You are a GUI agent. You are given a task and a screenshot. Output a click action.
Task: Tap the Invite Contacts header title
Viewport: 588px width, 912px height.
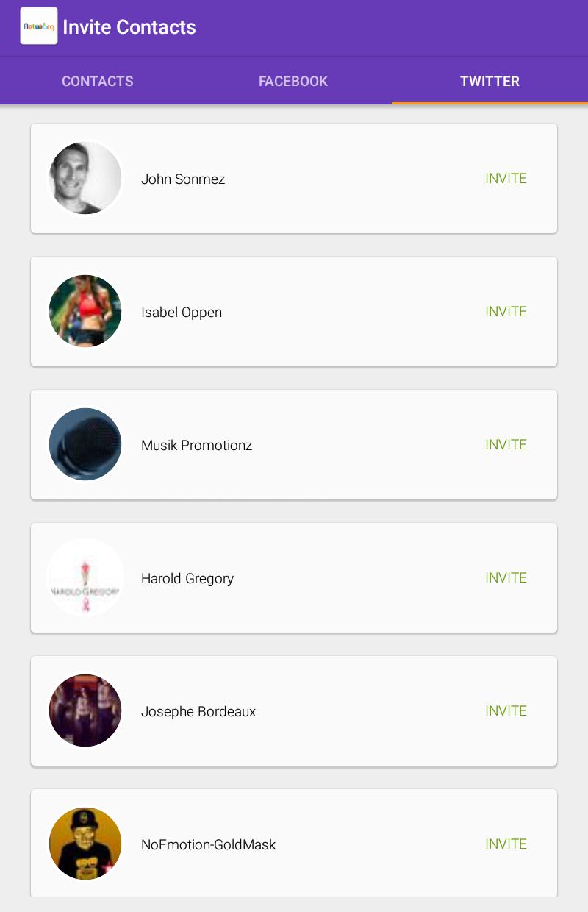point(129,27)
